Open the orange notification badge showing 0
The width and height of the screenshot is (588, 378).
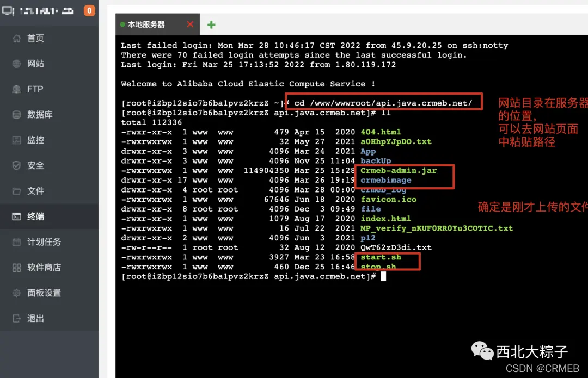pos(89,10)
